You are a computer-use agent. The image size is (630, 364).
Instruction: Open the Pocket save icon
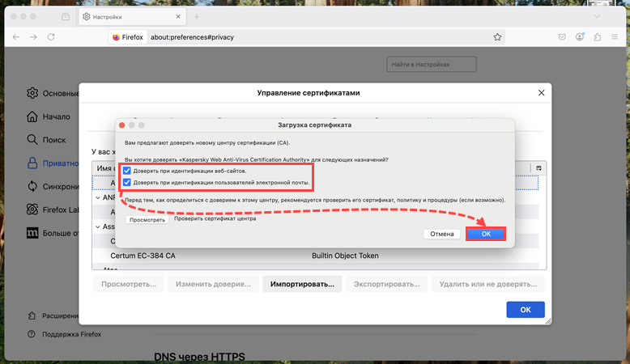click(x=562, y=37)
